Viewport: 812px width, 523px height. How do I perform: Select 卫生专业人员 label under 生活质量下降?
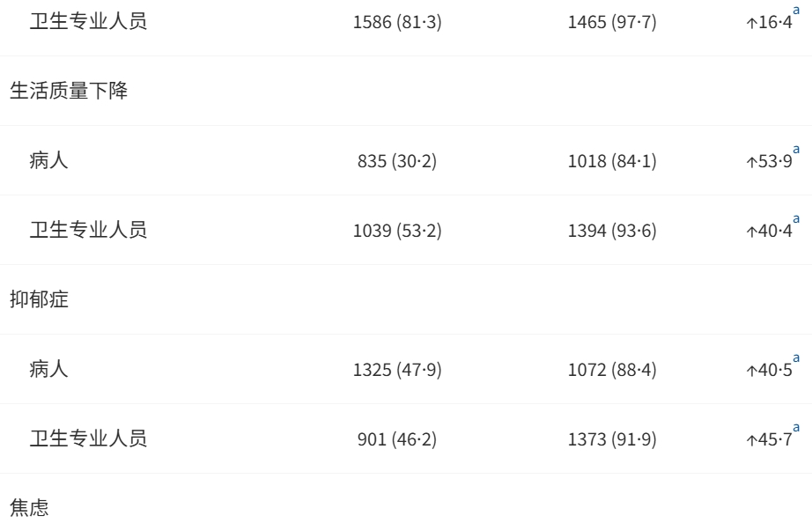click(x=88, y=230)
